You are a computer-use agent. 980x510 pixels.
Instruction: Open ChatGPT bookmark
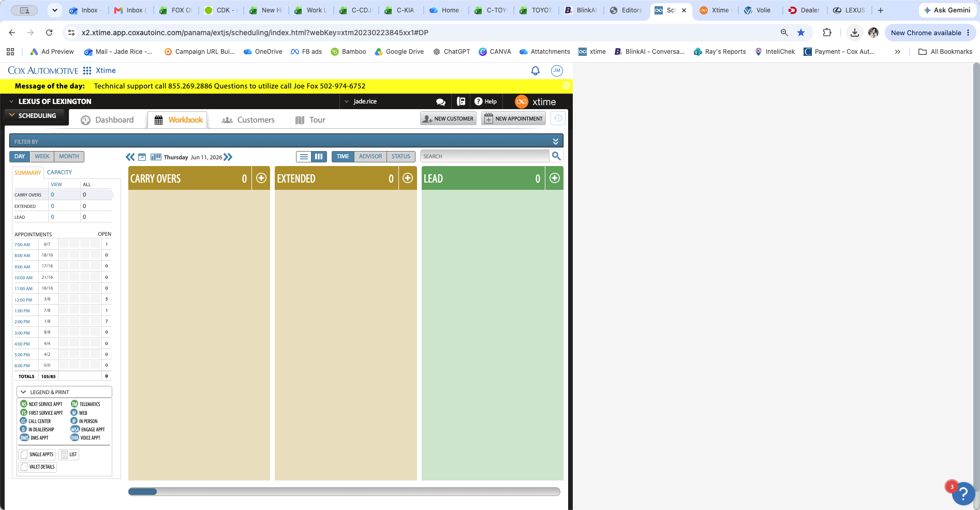451,52
